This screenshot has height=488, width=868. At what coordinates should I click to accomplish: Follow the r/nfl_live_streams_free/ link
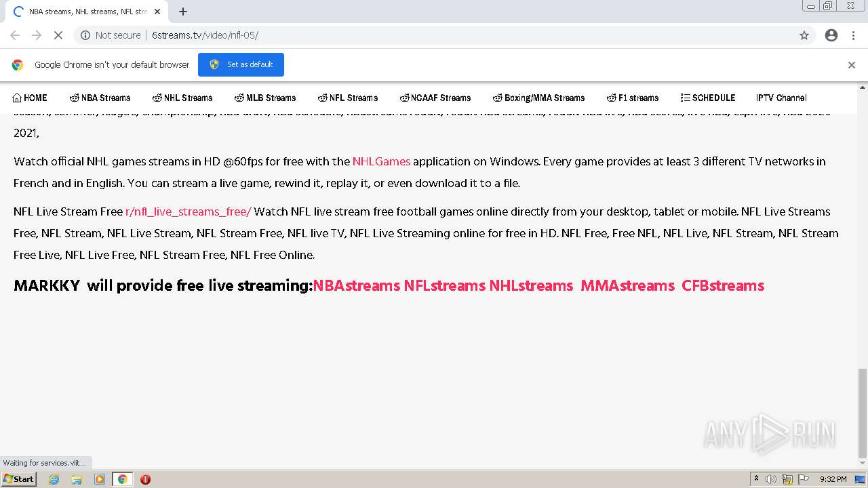(x=189, y=211)
